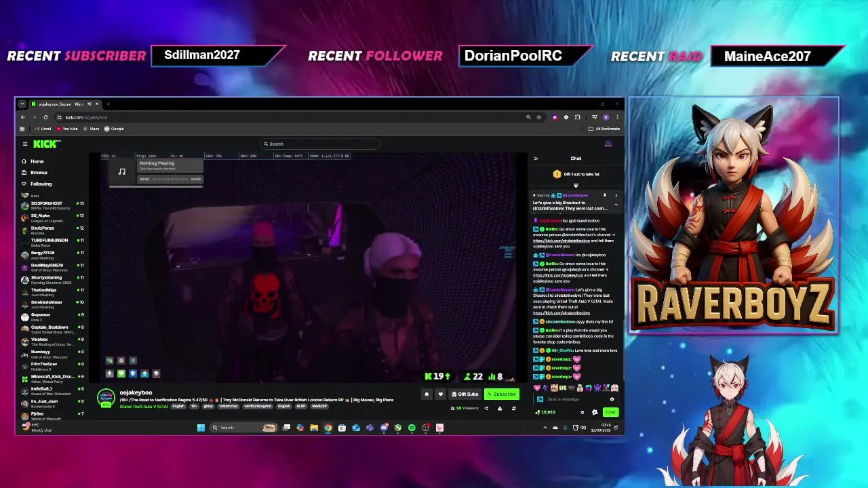Click the Windows taskbar search box
868x488 pixels.
tap(244, 428)
